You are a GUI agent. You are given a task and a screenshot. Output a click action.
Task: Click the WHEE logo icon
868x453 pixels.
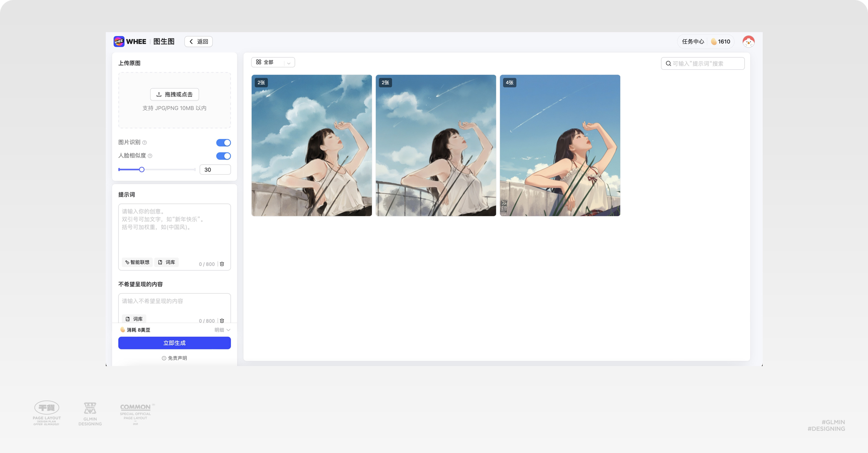pos(119,42)
